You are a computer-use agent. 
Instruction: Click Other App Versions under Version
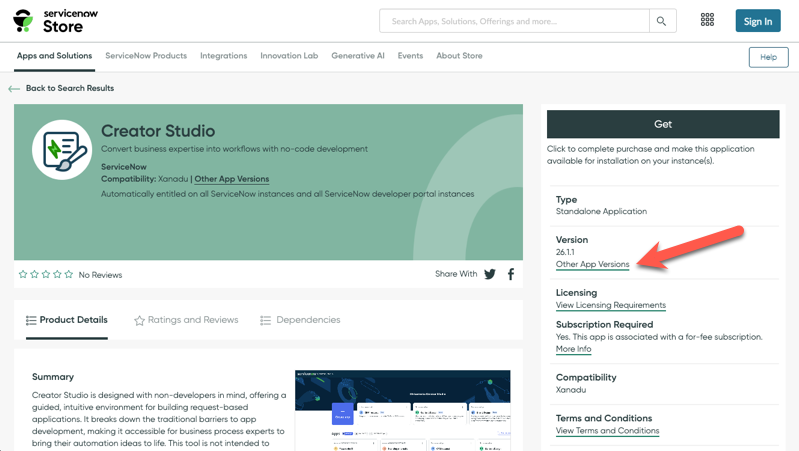pos(593,264)
